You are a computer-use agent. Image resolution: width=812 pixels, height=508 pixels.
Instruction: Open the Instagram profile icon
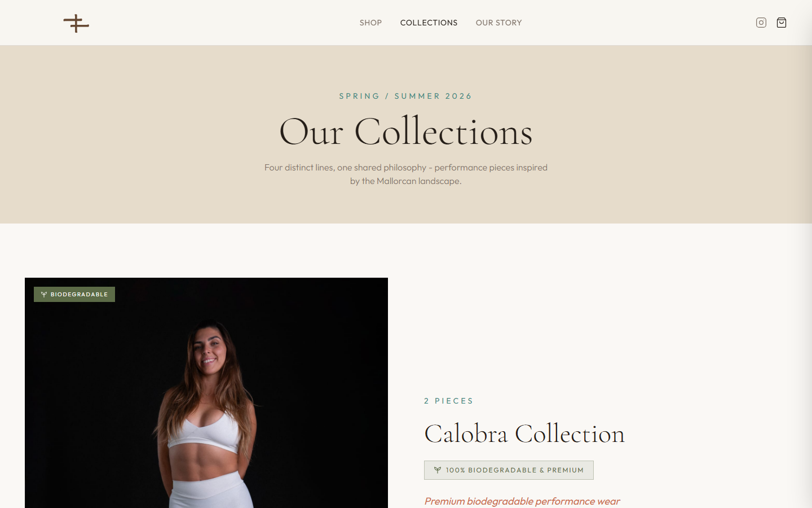tap(761, 23)
